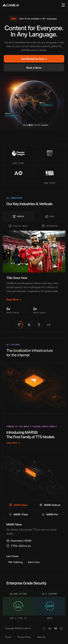Select the MARS-Pro tab
This screenshot has width=68, height=644.
coord(50,514)
